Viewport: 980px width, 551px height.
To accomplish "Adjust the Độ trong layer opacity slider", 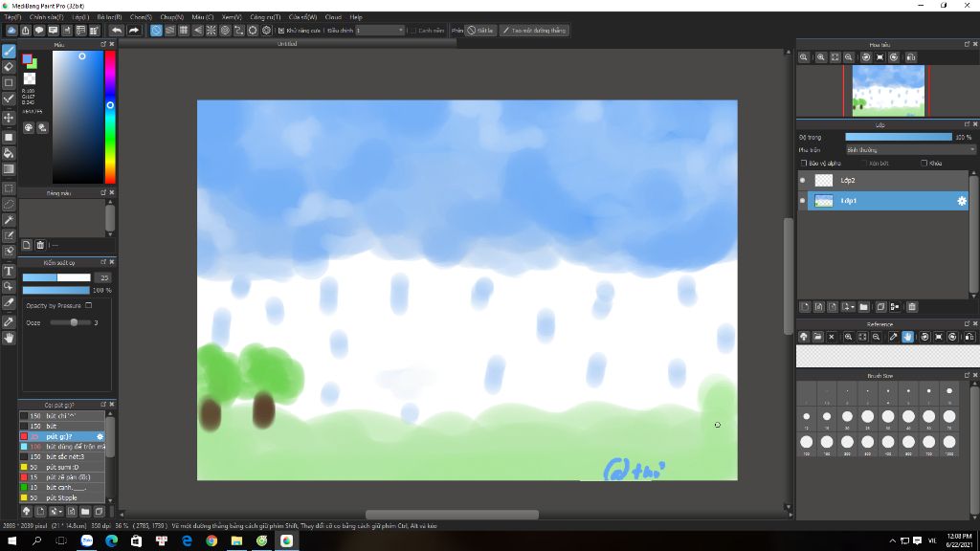I will point(898,137).
